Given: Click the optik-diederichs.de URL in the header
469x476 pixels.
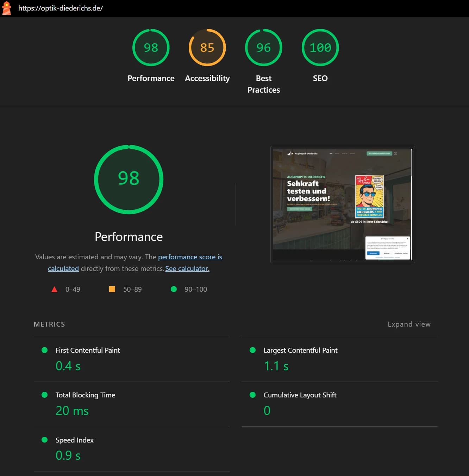Looking at the screenshot, I should pyautogui.click(x=61, y=8).
